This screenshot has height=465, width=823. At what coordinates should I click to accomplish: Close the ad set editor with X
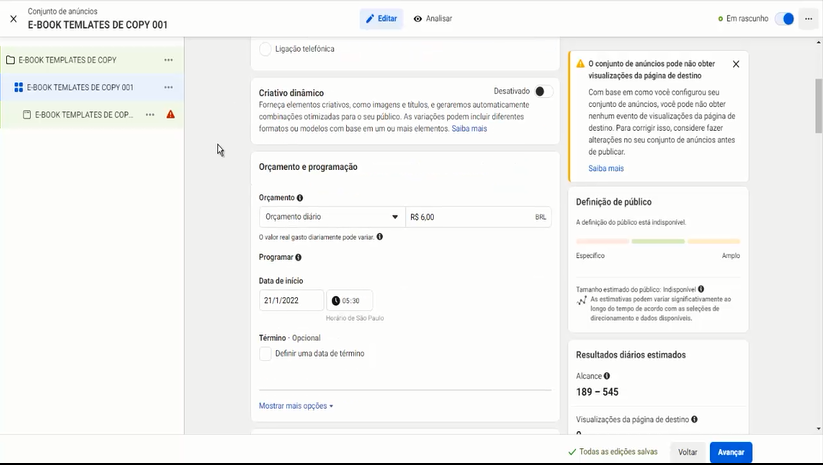[x=14, y=19]
